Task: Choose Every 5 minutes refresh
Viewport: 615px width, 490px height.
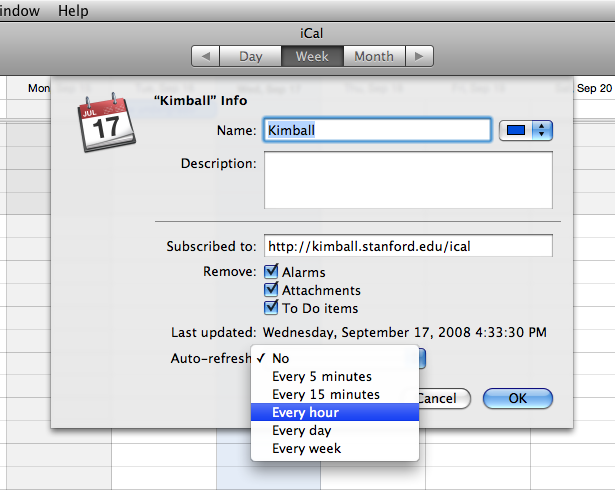Action: point(335,376)
